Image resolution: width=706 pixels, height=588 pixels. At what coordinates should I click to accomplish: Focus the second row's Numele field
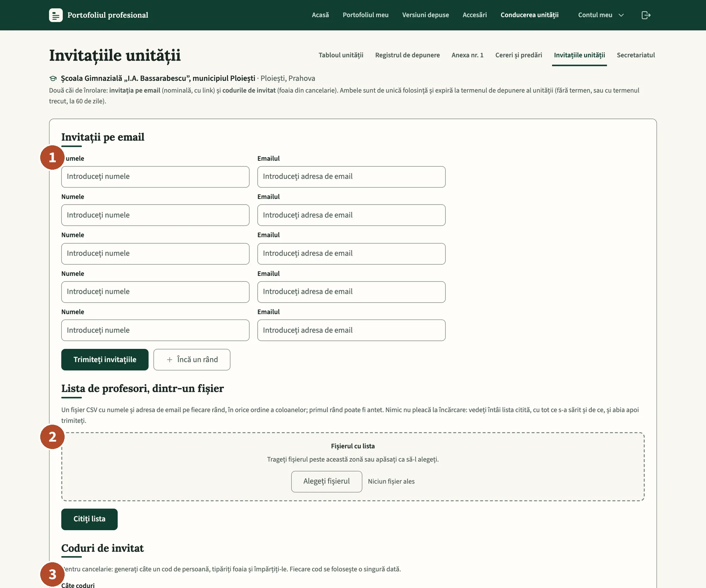coord(155,215)
